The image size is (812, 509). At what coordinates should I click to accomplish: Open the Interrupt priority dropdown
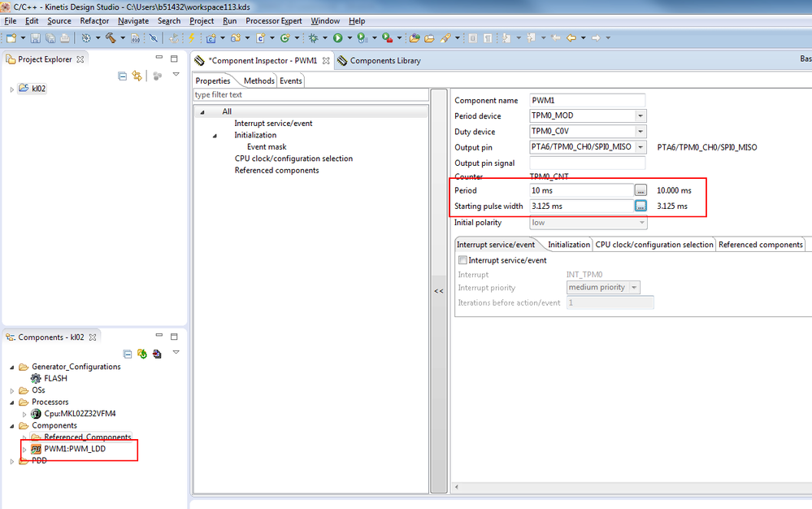click(634, 287)
